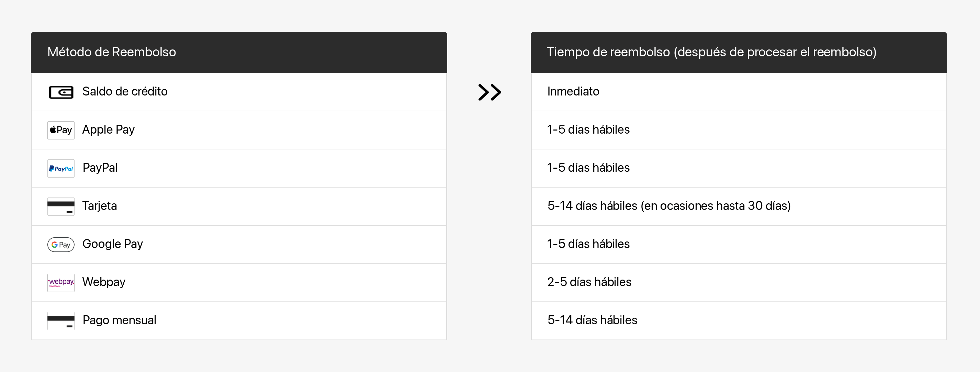This screenshot has width=980, height=372.
Task: Select the Google Pay row text
Action: pos(113,244)
